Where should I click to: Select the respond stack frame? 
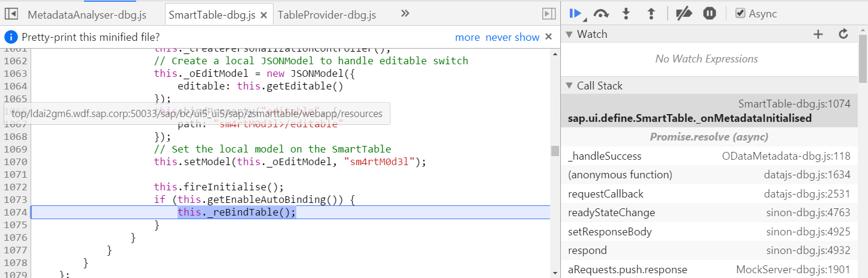point(709,250)
